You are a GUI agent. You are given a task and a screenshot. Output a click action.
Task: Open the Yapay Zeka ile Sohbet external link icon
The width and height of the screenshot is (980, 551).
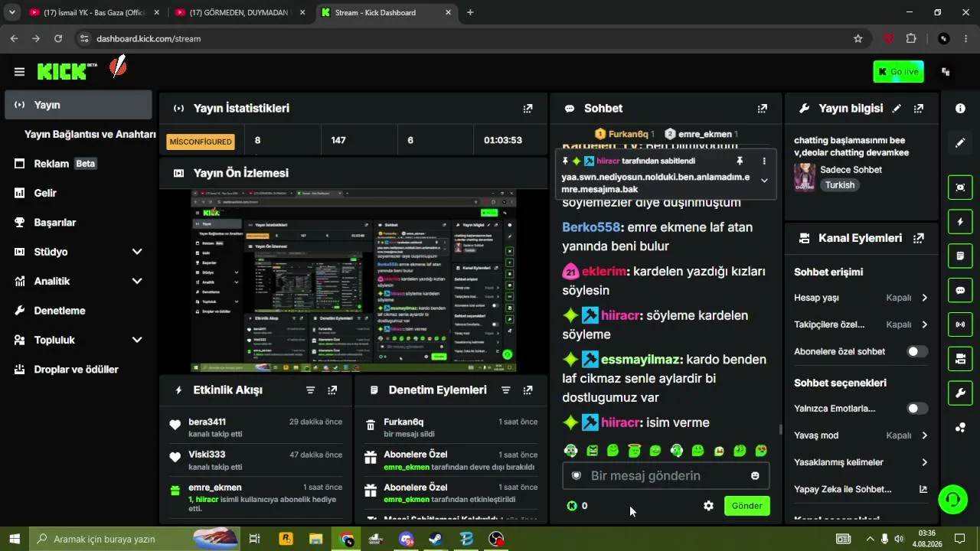tap(923, 490)
